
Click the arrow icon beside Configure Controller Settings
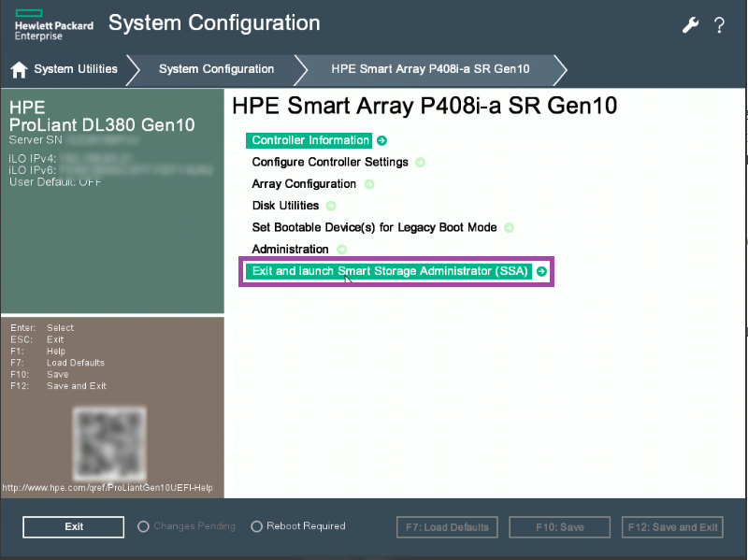[x=420, y=162]
